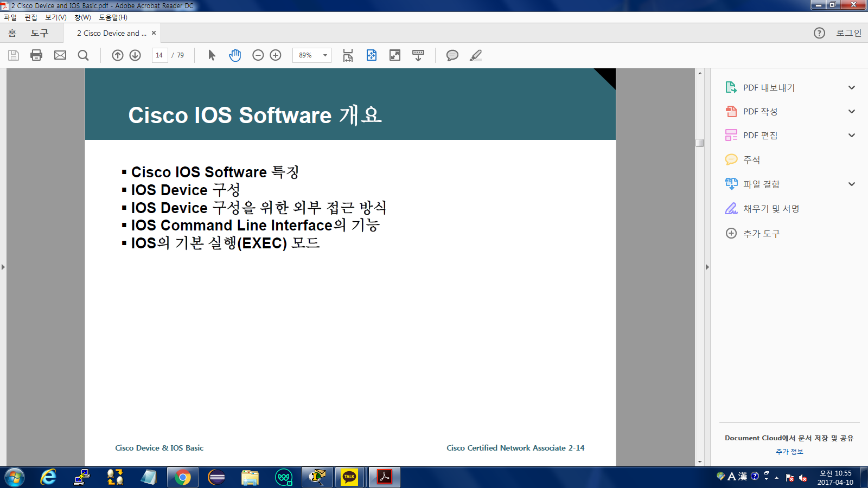Screen dimensions: 868x488
Task: Open PDF 편집 tool
Action: pos(760,136)
